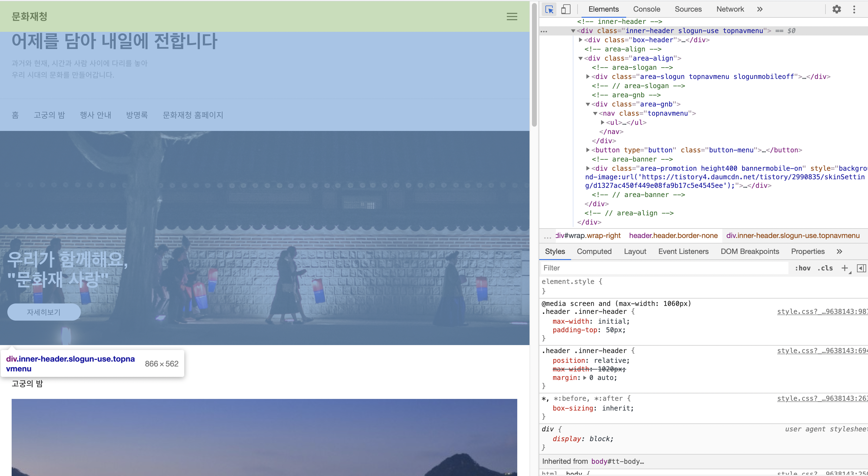Toggle the .cls element classes panel
Screen dimensions: 868x476
(825, 268)
